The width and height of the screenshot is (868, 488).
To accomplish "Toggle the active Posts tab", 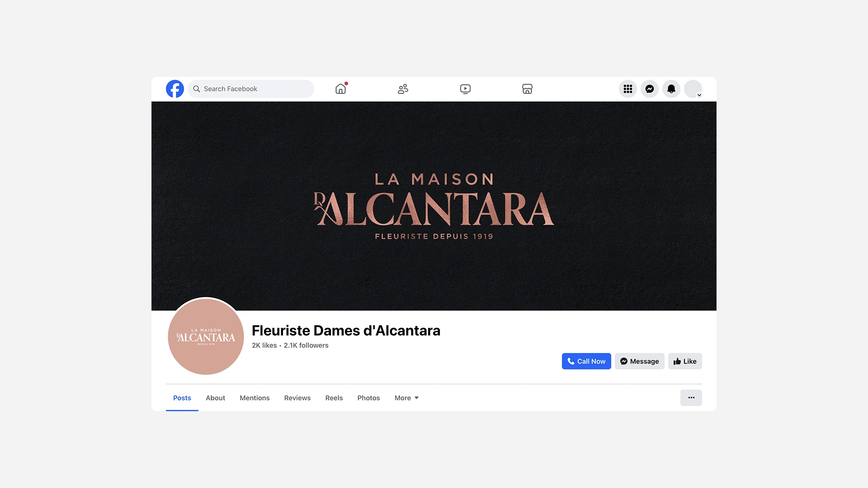I will tap(182, 398).
